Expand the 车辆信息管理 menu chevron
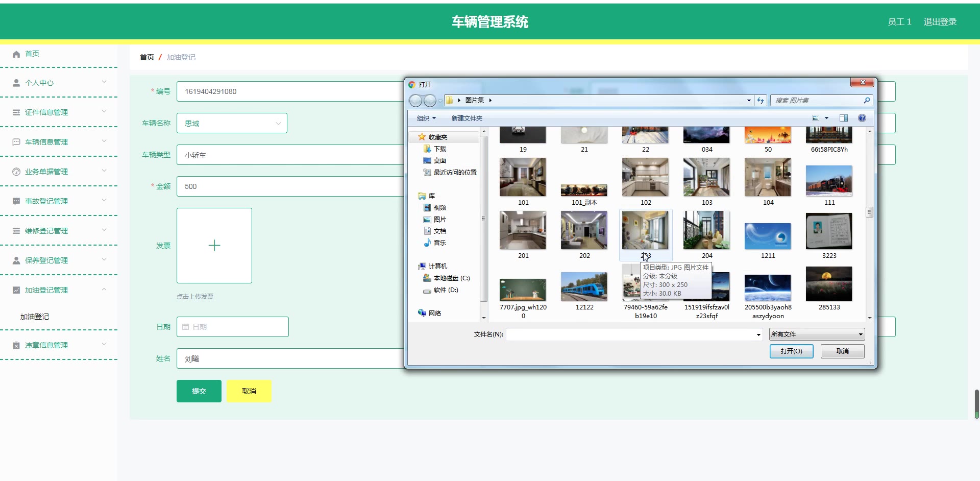Image resolution: width=980 pixels, height=481 pixels. [x=104, y=141]
